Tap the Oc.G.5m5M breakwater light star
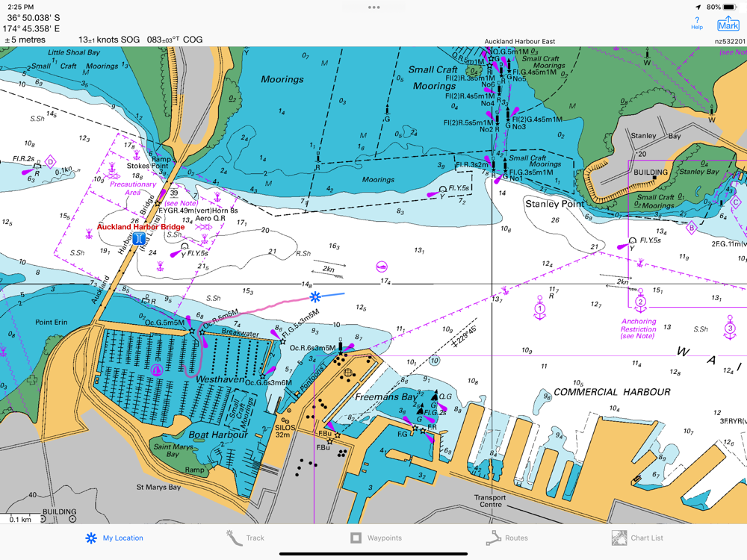Viewport: 747px width, 560px height. (x=192, y=331)
